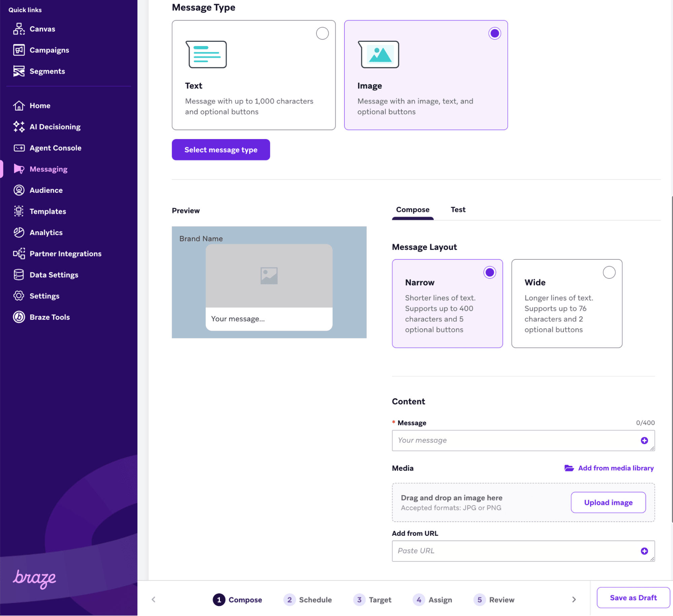Choose the Wide message layout
The height and width of the screenshot is (616, 673).
(x=609, y=272)
